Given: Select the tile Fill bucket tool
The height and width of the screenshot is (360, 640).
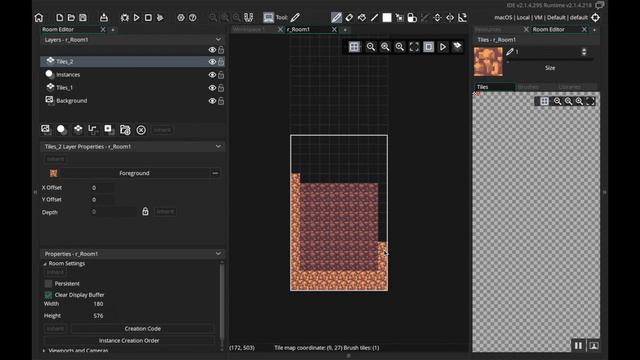Looking at the screenshot, I should [x=362, y=18].
